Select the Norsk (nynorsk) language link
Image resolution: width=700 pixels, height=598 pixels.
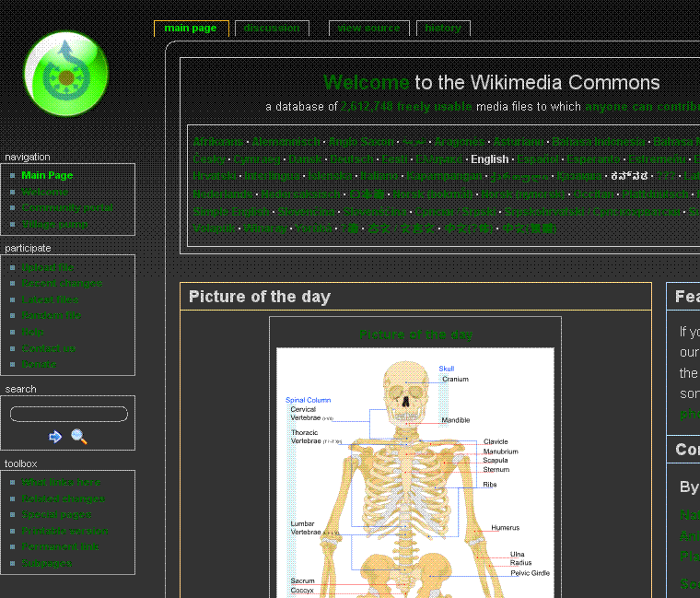tap(523, 193)
